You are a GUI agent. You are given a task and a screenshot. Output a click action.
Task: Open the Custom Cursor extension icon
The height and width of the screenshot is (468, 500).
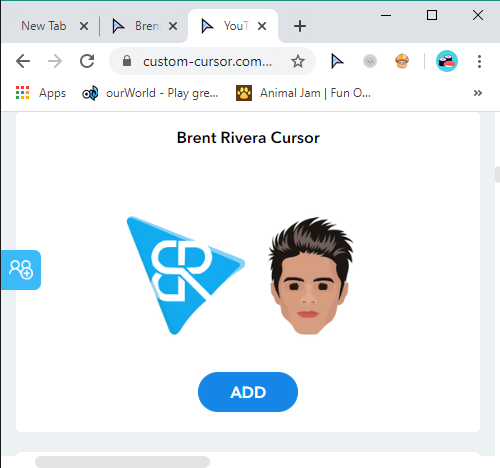pyautogui.click(x=337, y=61)
